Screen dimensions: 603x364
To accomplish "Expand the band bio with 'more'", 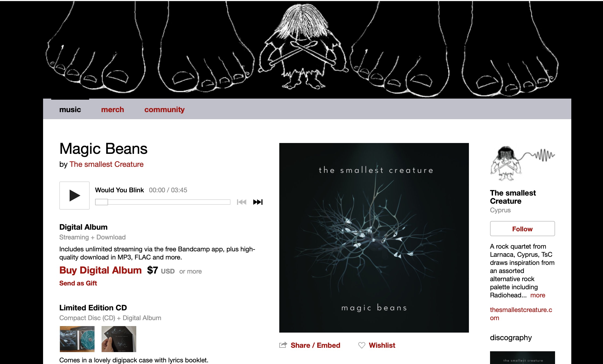I will coord(538,295).
